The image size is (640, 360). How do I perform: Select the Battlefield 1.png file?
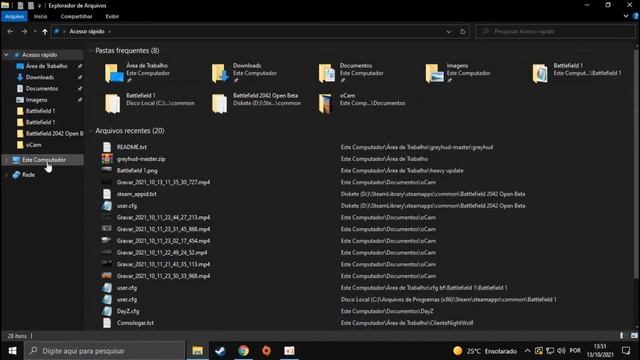[x=137, y=171]
